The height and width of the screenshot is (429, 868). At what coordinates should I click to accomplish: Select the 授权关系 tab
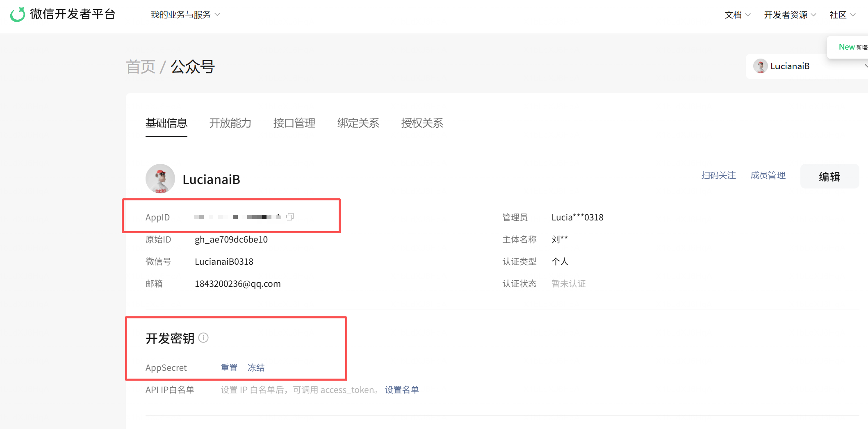point(422,123)
